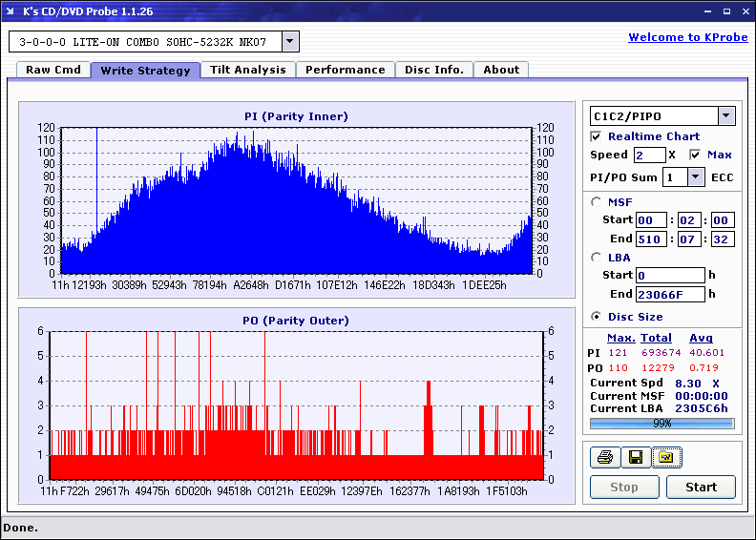Image resolution: width=756 pixels, height=540 pixels.
Task: Expand the C1C2/PIPO test type dropdown
Action: (x=725, y=116)
